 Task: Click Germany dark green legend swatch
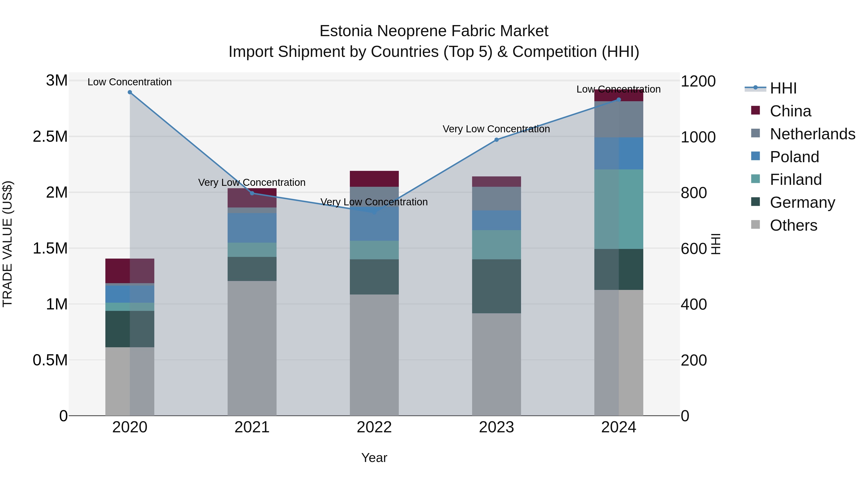pos(755,202)
